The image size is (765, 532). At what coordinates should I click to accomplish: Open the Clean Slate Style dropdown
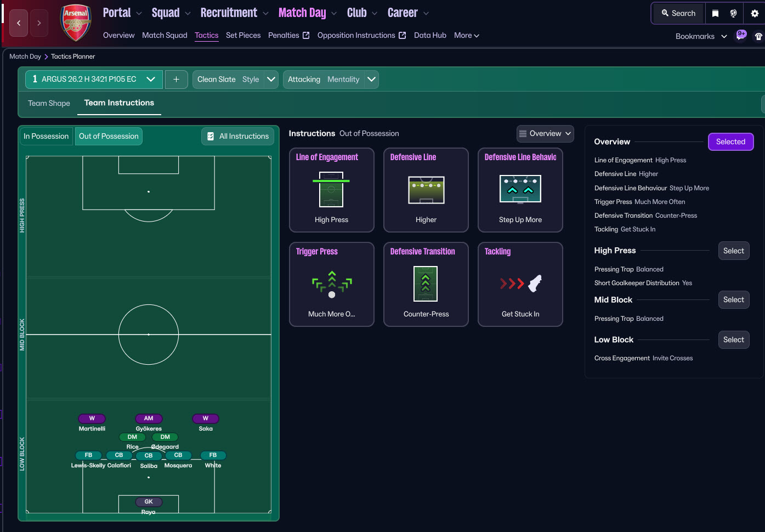point(271,80)
